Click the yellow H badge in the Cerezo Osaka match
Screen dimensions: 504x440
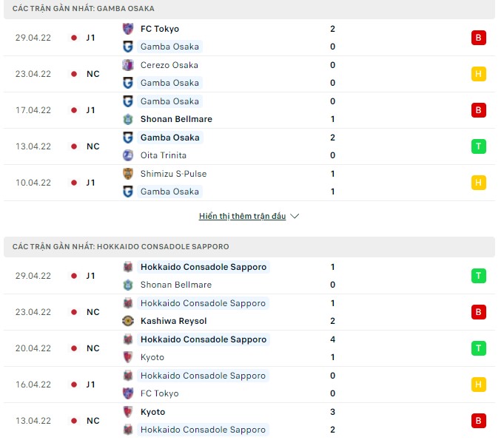pyautogui.click(x=478, y=74)
